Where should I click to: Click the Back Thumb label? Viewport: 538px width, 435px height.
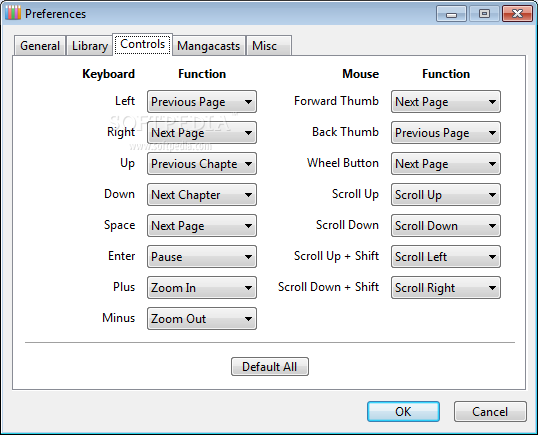click(x=346, y=132)
